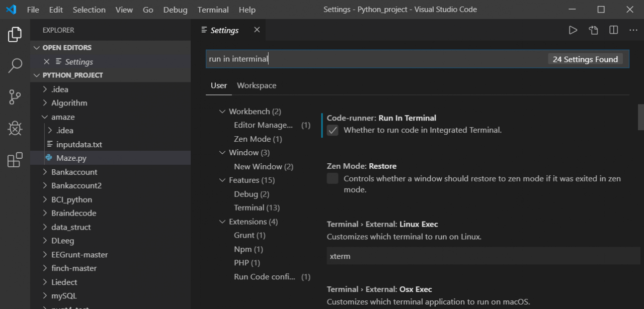Open the Edit menu
This screenshot has height=309, width=644.
pos(56,10)
